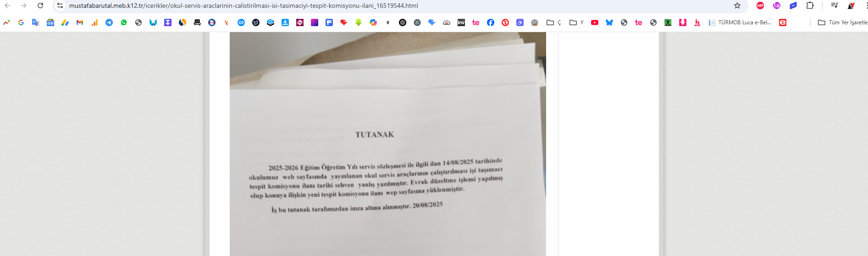The width and height of the screenshot is (868, 256).
Task: Open the Google AdSense bookmark
Action: tap(65, 22)
